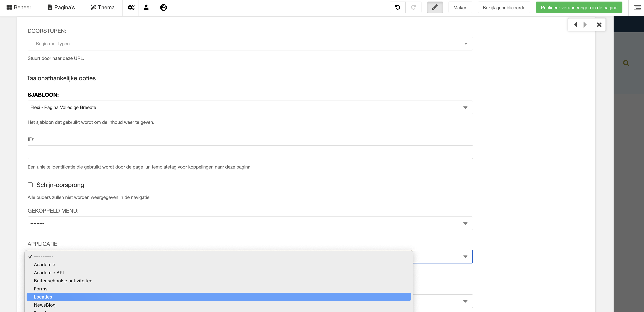Select Locaties from the application list
Viewport: 644px width, 312px height.
[x=43, y=297]
